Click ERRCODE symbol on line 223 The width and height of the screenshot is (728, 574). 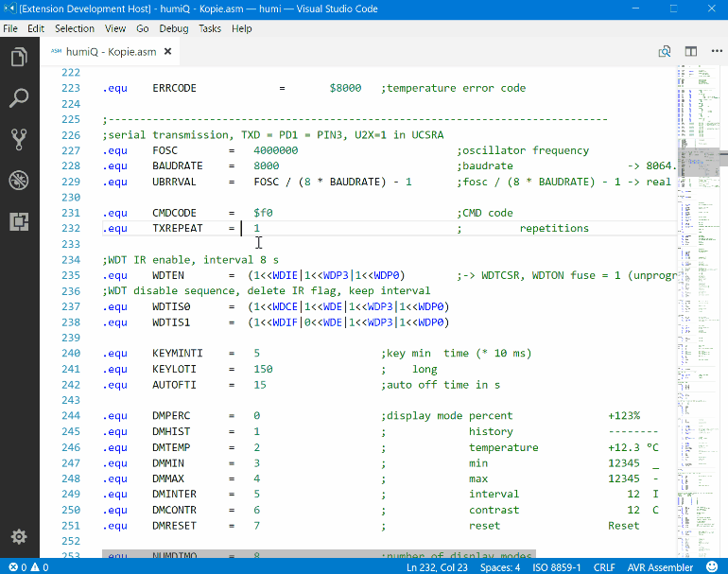pos(174,88)
